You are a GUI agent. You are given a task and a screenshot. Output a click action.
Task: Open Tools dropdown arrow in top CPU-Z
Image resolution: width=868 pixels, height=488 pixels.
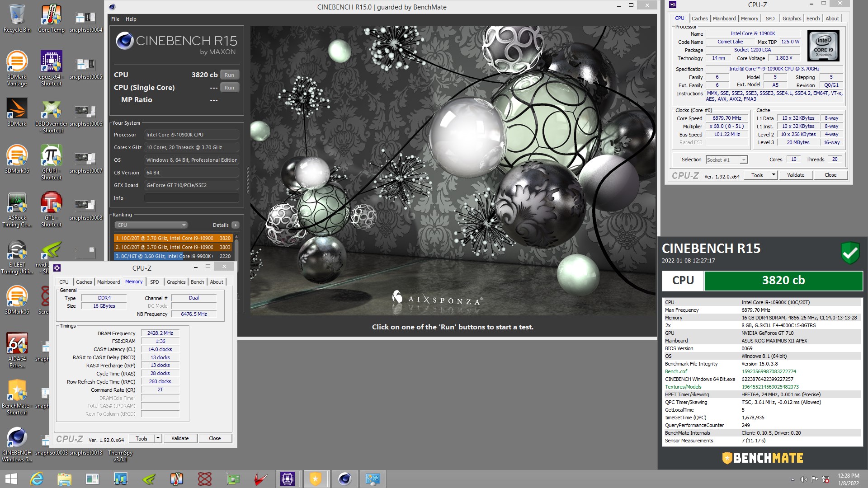(x=774, y=175)
